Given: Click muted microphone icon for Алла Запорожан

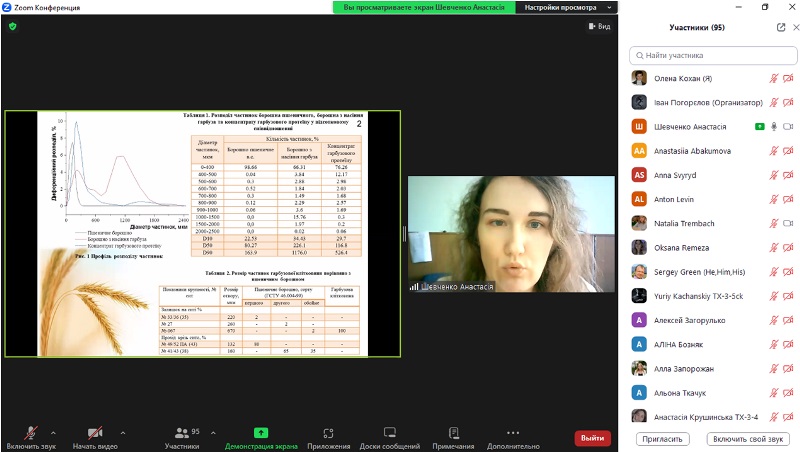Looking at the screenshot, I should 774,369.
